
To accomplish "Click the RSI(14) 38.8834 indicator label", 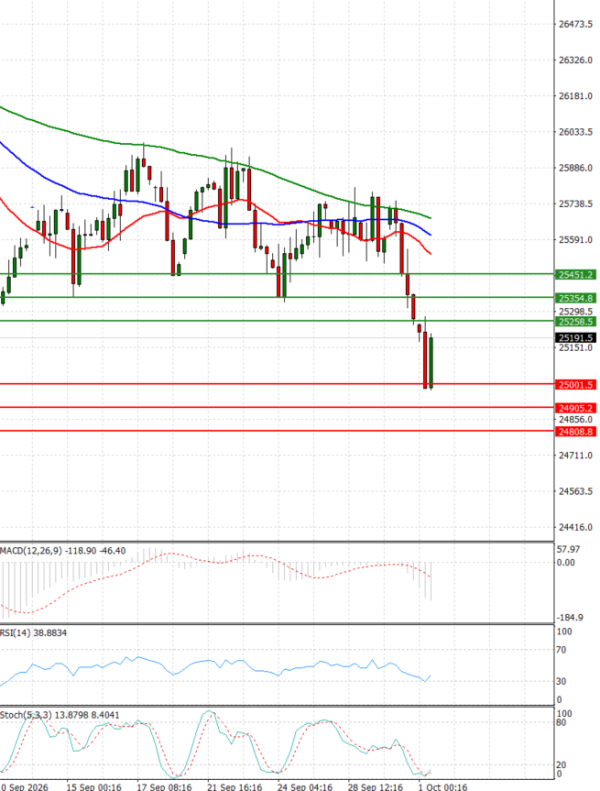I will click(x=33, y=633).
